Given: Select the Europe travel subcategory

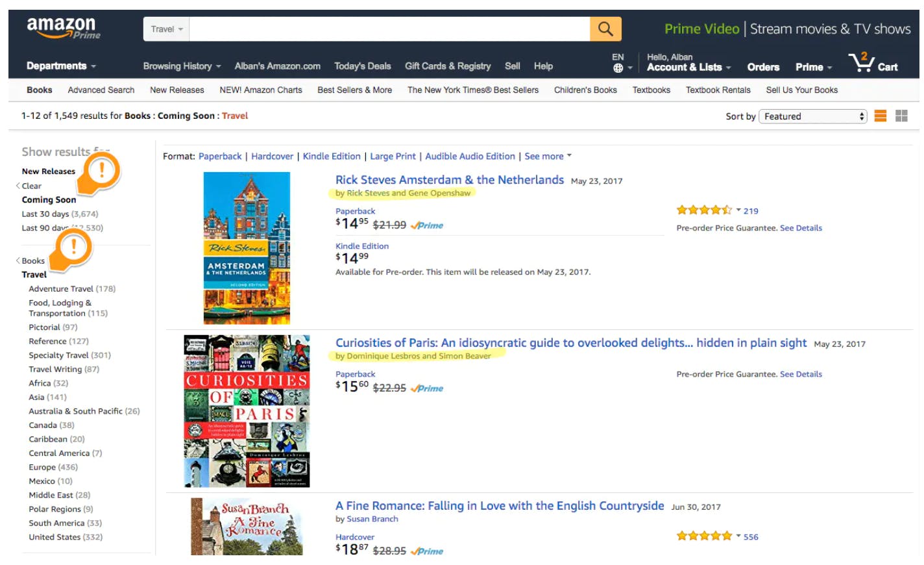Looking at the screenshot, I should coord(42,466).
